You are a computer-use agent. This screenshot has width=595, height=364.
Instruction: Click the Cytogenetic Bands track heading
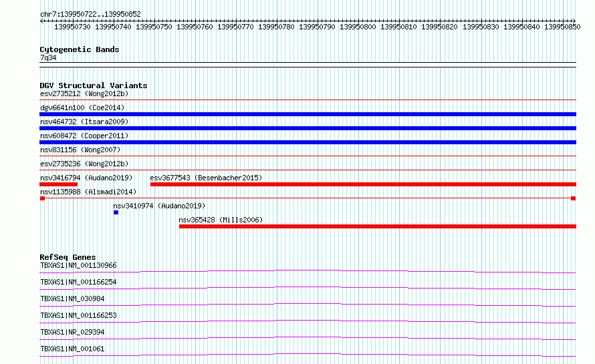80,49
